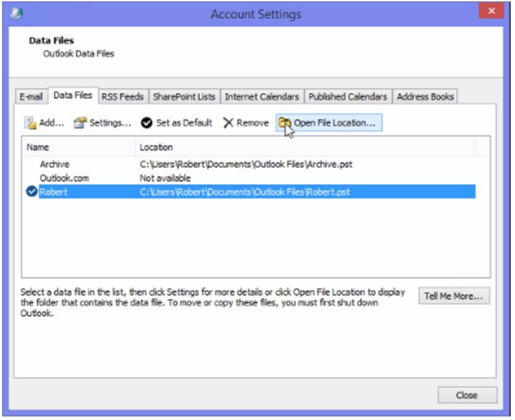Click the Robert.pst location path
Viewport: 515px width, 420px height.
coord(245,192)
